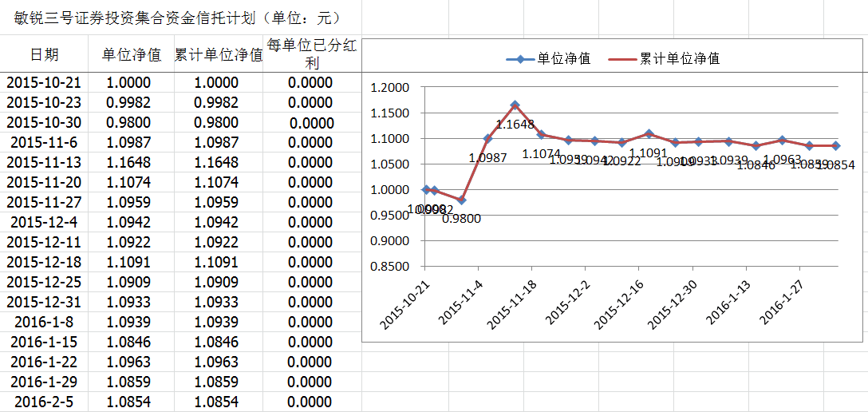This screenshot has width=868, height=412.
Task: Select the 每单位已分红利 header cell
Action: click(312, 54)
